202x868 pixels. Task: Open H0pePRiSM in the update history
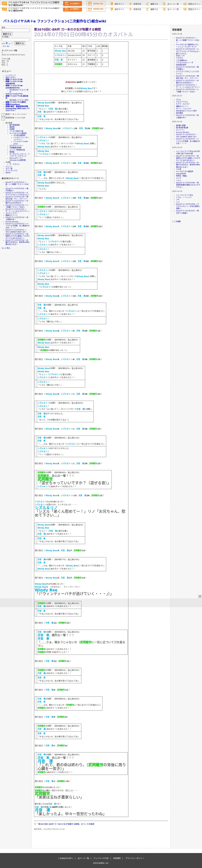[181, 174]
